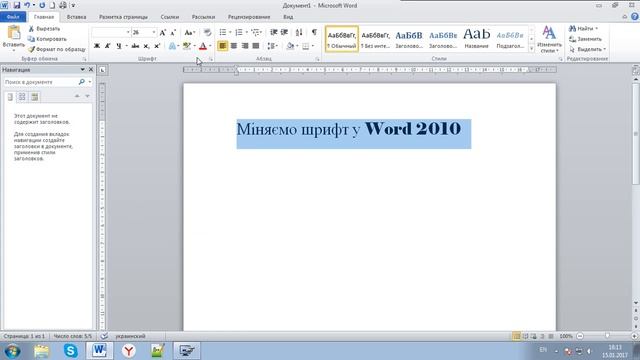640x360 pixels.
Task: Open change case Aa dropdown
Action: click(189, 32)
